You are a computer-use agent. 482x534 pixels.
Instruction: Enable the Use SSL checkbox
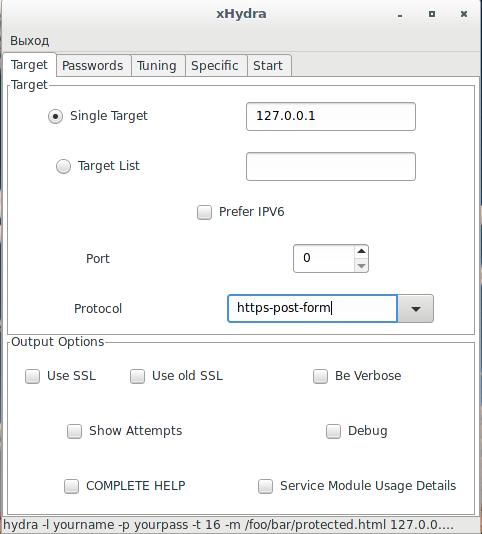coord(32,376)
